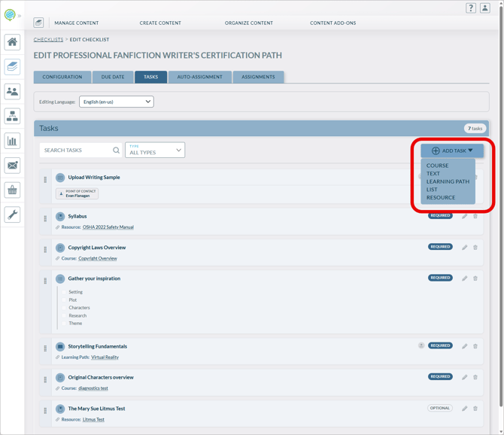
Task: Open the Messages envelope sidebar icon
Action: [12, 166]
